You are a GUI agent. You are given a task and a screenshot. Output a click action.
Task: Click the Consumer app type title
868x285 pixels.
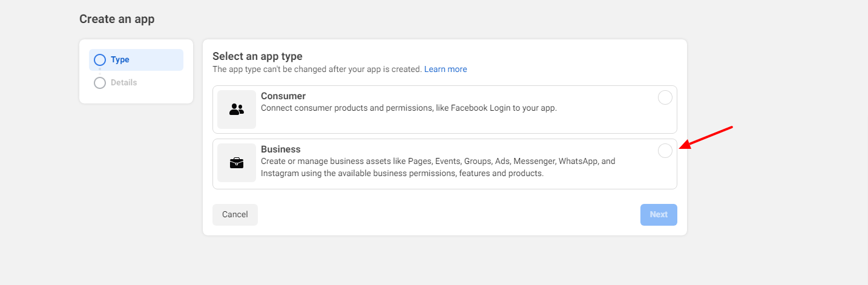283,96
